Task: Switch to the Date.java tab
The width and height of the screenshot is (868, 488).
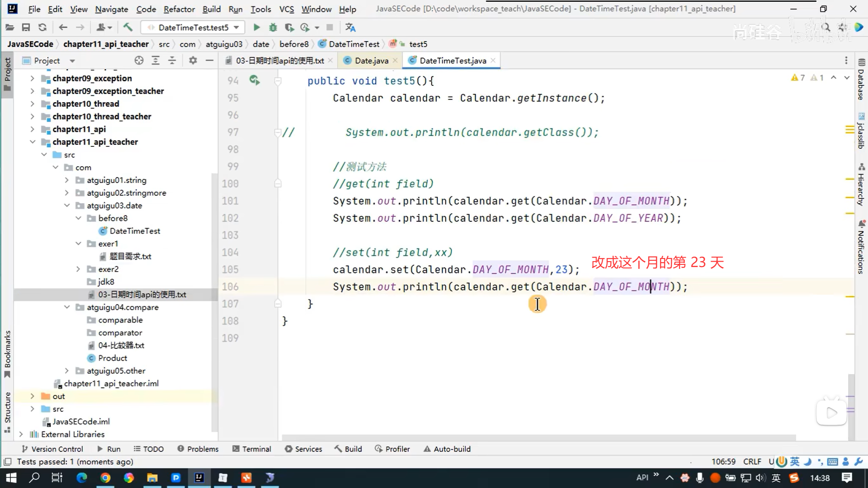Action: point(371,61)
